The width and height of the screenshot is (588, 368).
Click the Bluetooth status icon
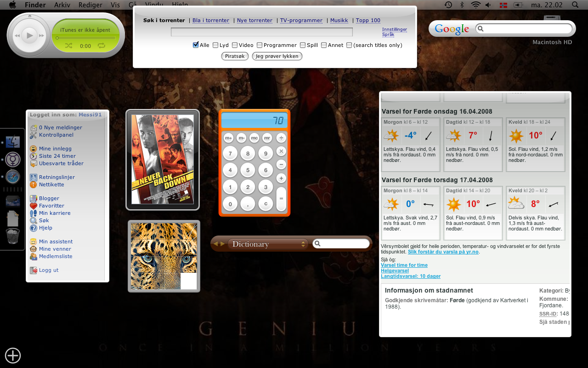[462, 5]
